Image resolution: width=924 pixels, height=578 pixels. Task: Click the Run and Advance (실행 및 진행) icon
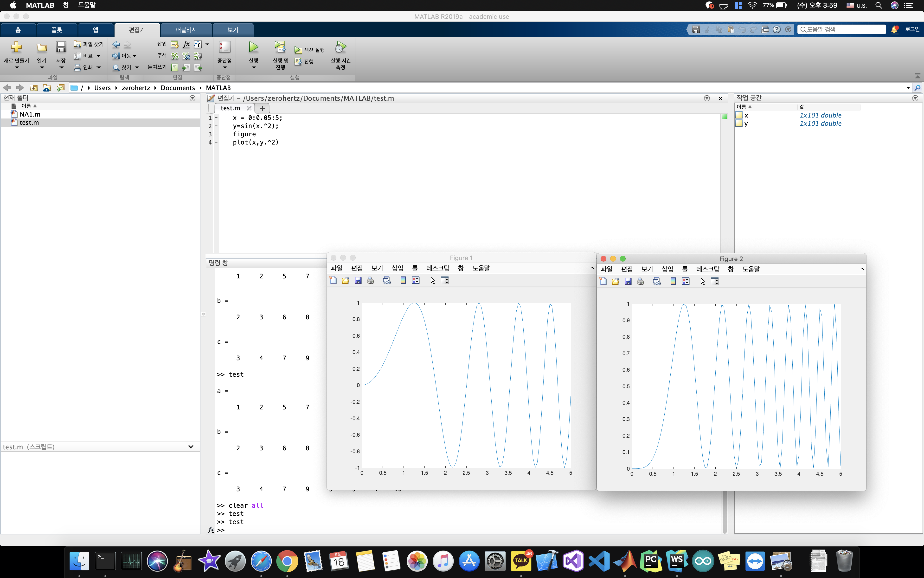280,47
